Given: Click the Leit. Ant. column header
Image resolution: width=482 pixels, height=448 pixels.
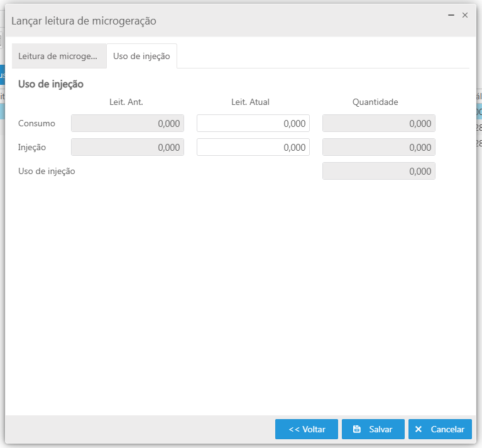Looking at the screenshot, I should coord(126,102).
